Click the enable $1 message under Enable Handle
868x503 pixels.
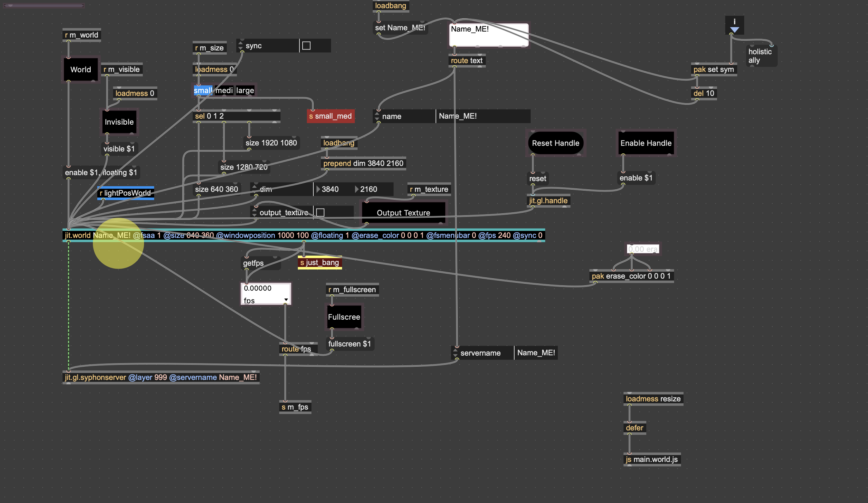(x=636, y=178)
